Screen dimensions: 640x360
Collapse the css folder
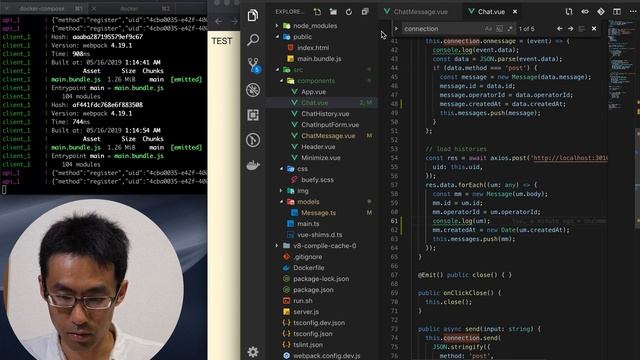click(281, 169)
